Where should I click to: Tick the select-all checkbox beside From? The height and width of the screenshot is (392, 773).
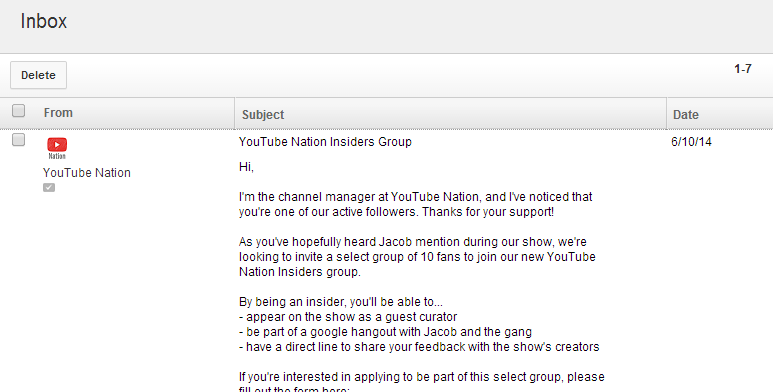(x=19, y=110)
